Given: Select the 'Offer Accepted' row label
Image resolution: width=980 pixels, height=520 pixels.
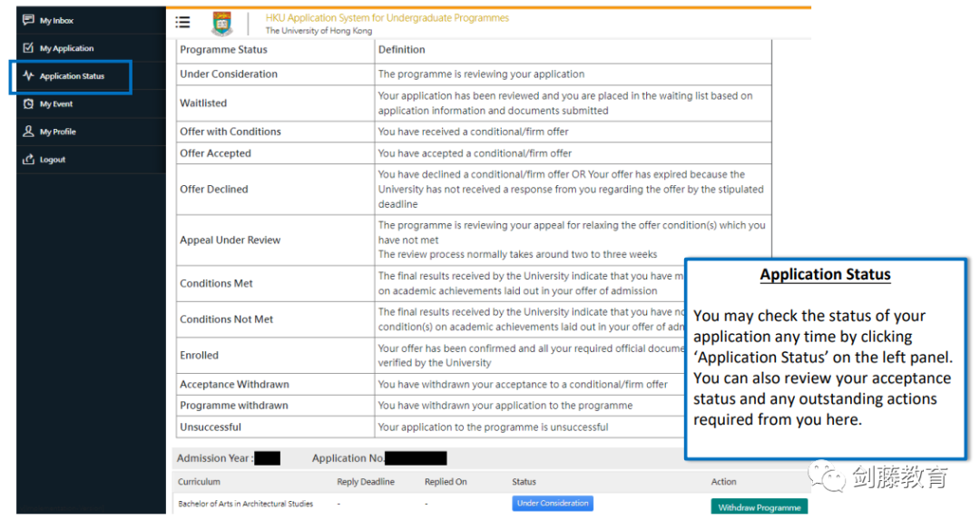Looking at the screenshot, I should click(216, 153).
